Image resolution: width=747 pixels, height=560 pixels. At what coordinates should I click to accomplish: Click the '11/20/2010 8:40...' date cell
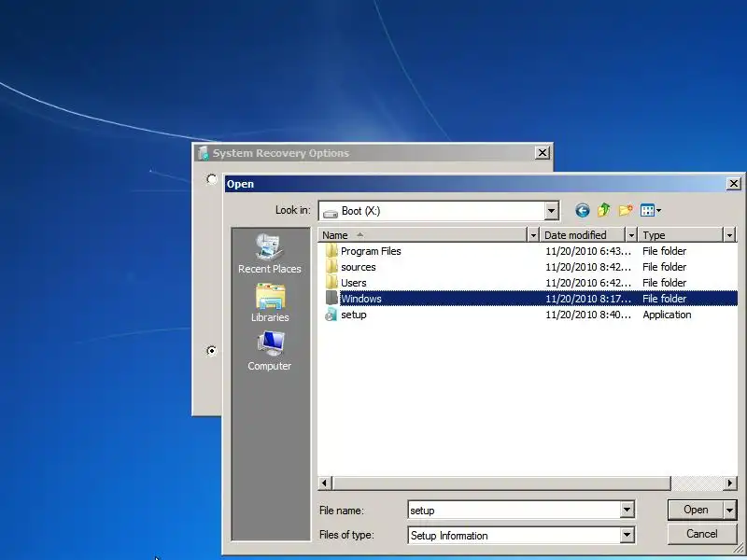click(x=588, y=315)
